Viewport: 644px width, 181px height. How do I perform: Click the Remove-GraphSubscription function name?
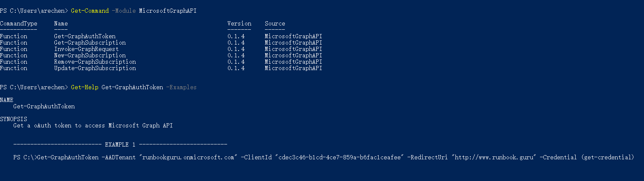(95, 62)
